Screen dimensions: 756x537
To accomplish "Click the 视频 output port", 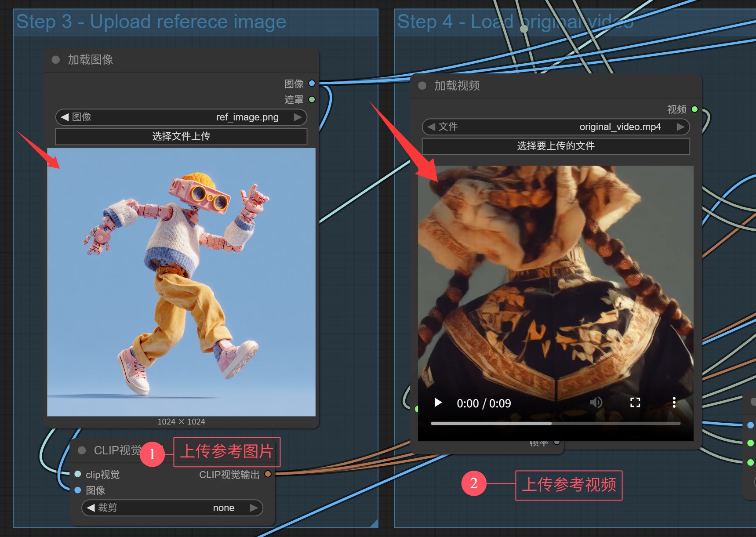I will 694,109.
